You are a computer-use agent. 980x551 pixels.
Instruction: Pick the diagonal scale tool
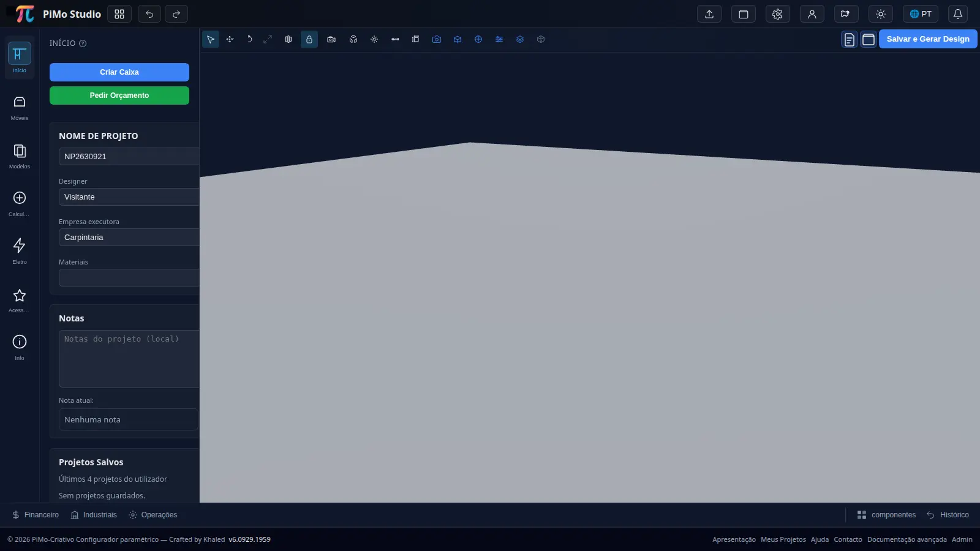point(268,39)
